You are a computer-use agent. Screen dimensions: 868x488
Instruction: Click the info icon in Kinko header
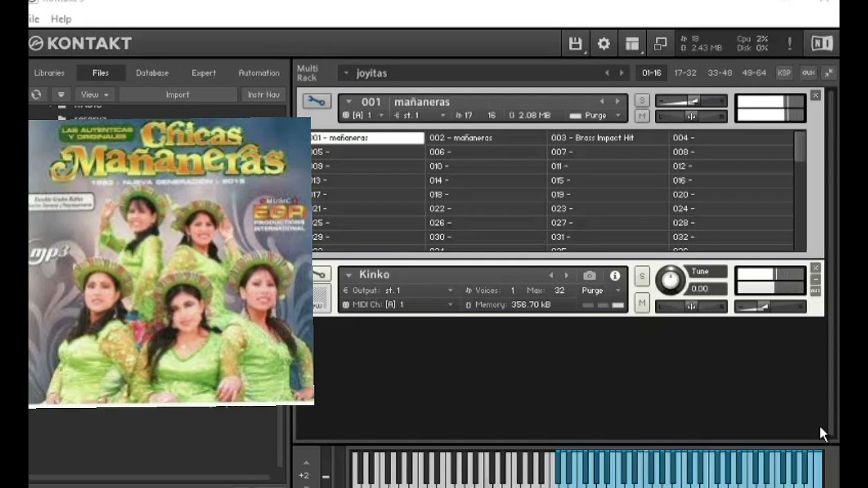(x=614, y=275)
